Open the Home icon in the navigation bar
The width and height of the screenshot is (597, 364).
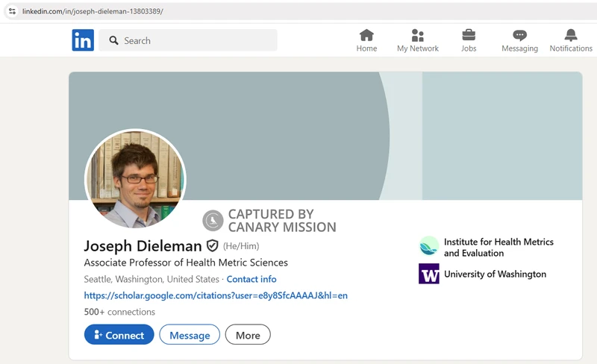(x=366, y=35)
